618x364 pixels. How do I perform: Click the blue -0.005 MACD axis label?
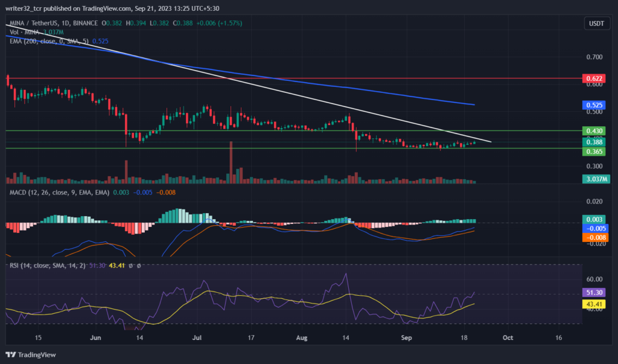(x=595, y=228)
